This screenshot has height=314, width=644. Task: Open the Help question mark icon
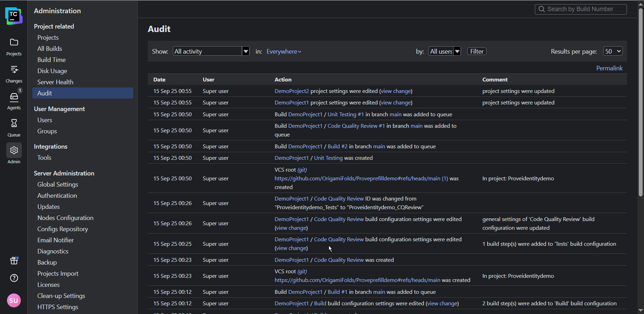pyautogui.click(x=14, y=278)
